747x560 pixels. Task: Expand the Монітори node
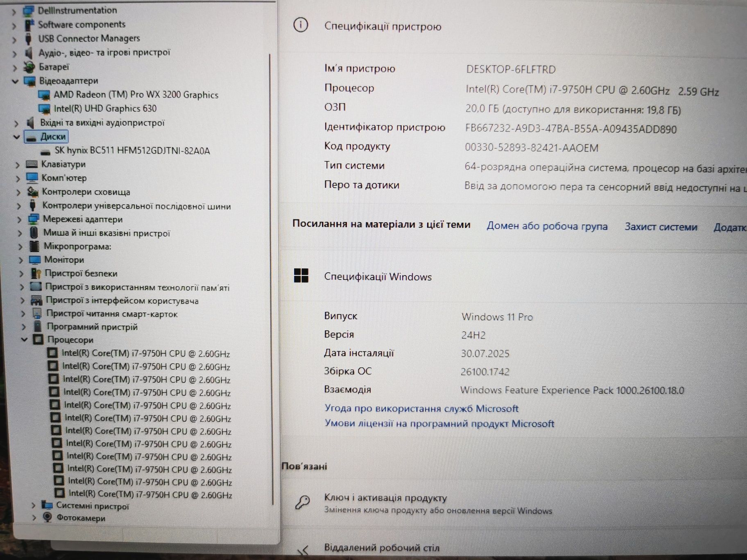[20, 260]
